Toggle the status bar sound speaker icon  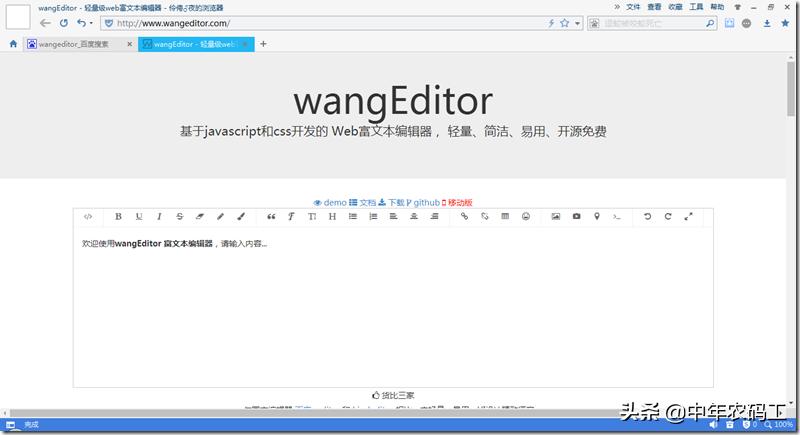pyautogui.click(x=713, y=424)
